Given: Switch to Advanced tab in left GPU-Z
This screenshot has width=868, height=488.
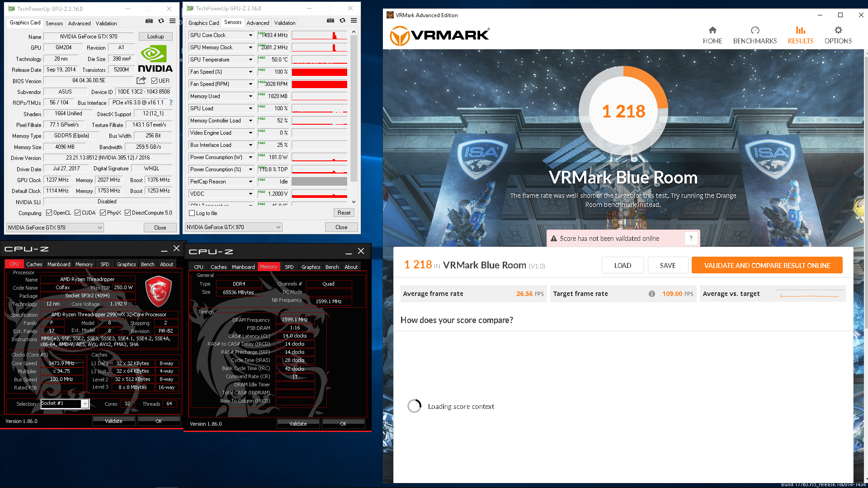Looking at the screenshot, I should click(79, 23).
